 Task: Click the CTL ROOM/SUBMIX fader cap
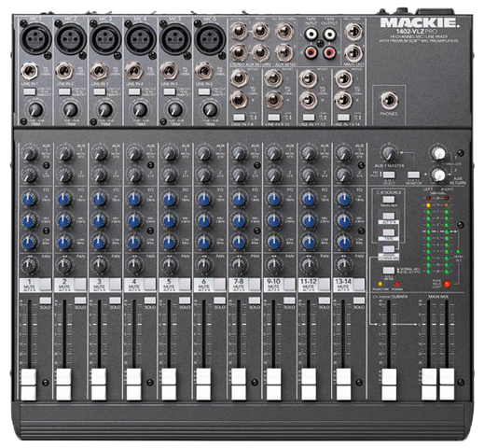click(x=389, y=385)
